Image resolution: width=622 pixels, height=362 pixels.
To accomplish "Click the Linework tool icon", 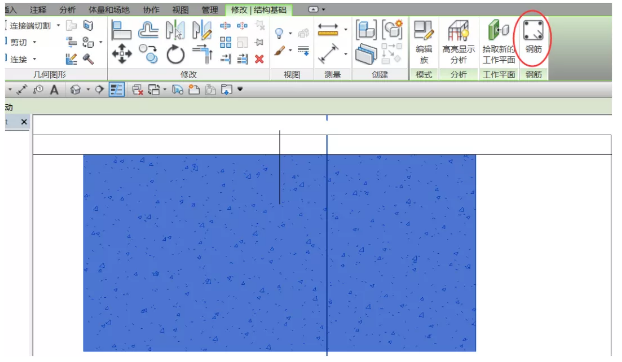I will pyautogui.click(x=303, y=50).
